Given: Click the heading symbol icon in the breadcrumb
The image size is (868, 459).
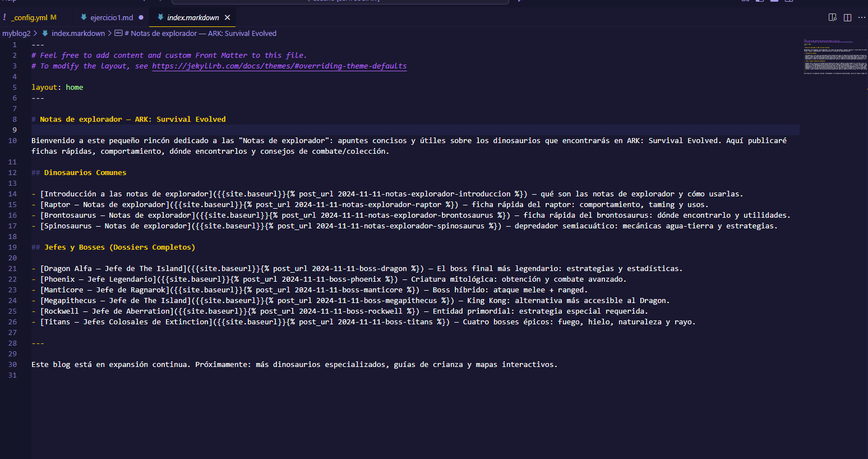Looking at the screenshot, I should (118, 34).
